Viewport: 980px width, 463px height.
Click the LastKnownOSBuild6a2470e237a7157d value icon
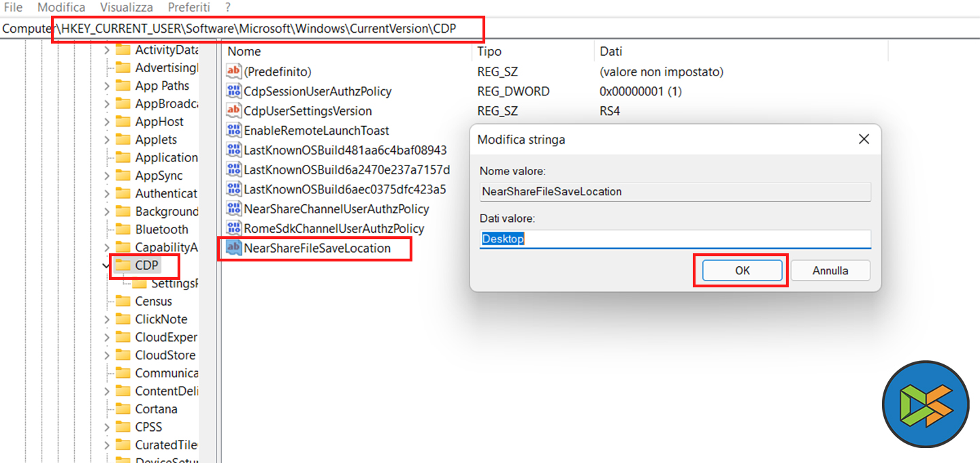coord(233,170)
